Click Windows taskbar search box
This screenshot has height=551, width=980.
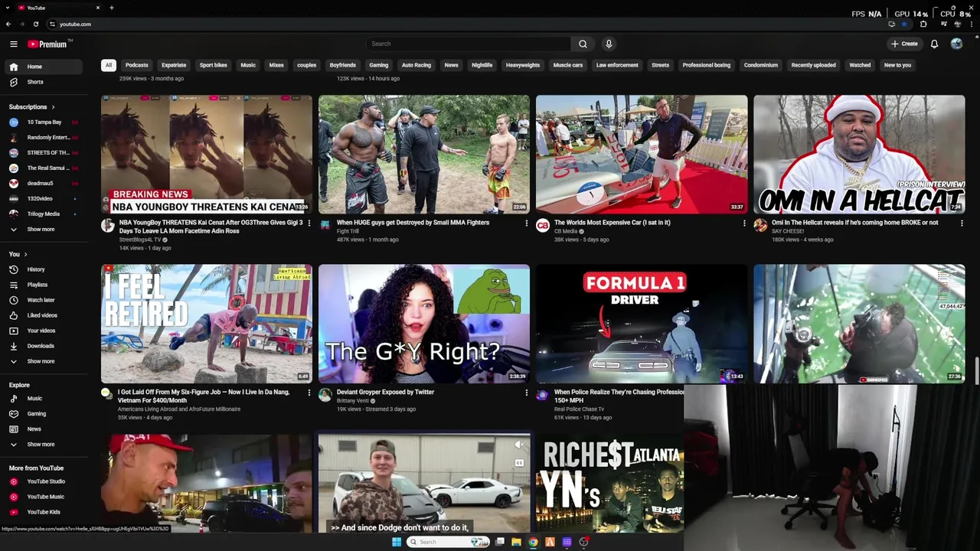point(448,542)
